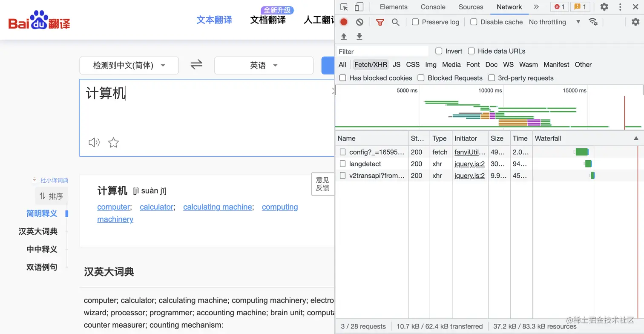
Task: Enable Hide data URLs filtering
Action: 471,51
